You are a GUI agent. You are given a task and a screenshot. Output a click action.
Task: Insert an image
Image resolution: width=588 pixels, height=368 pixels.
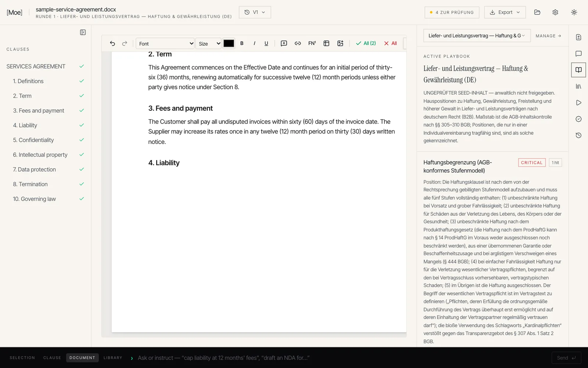point(340,43)
